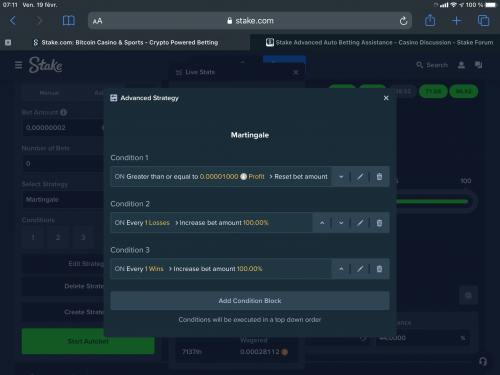Edit Condition 1 with pencil icon
The width and height of the screenshot is (500, 375).
coord(360,177)
